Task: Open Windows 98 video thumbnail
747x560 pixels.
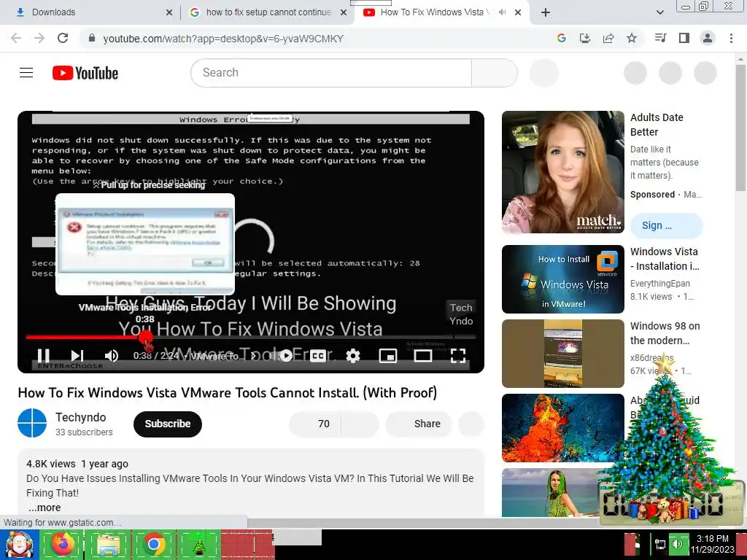Action: (x=562, y=354)
